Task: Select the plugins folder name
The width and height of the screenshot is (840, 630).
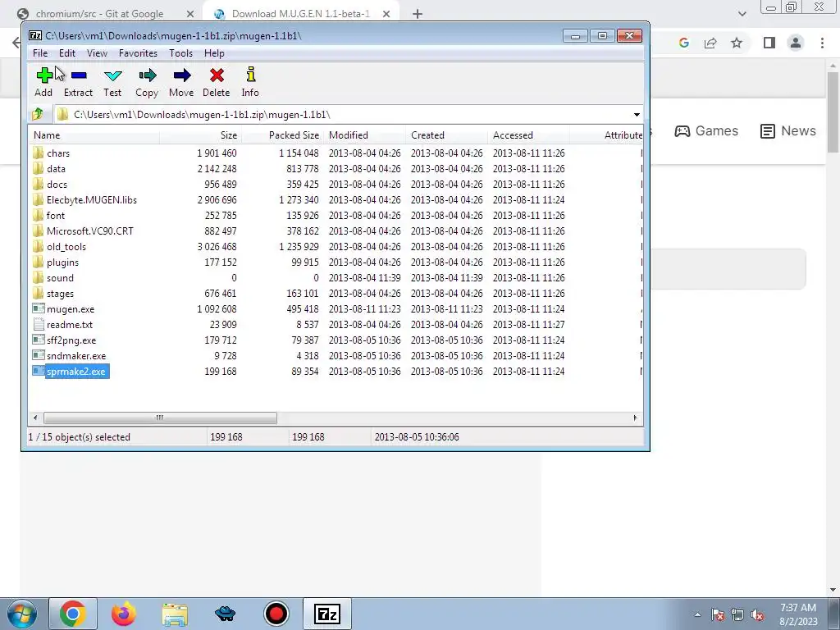Action: [62, 262]
